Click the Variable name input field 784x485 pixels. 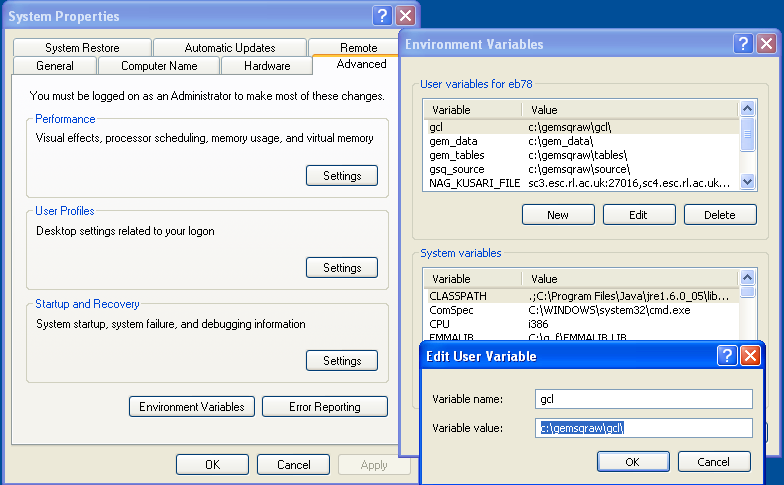pos(644,399)
